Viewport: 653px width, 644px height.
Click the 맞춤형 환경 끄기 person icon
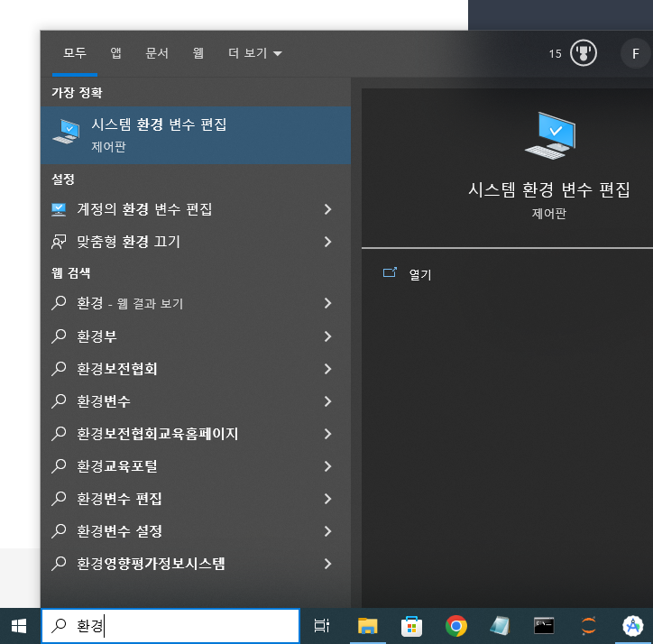[x=59, y=242]
